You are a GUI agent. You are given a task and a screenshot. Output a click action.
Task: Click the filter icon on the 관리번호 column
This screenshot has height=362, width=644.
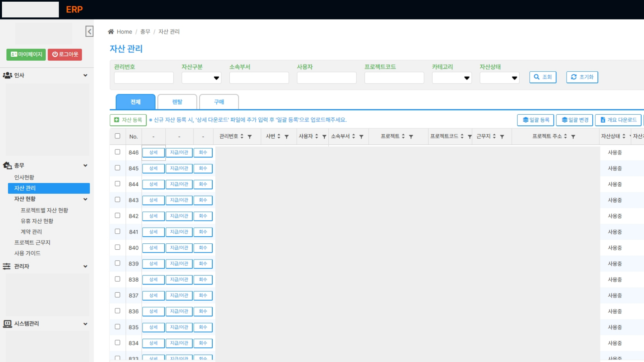point(250,136)
